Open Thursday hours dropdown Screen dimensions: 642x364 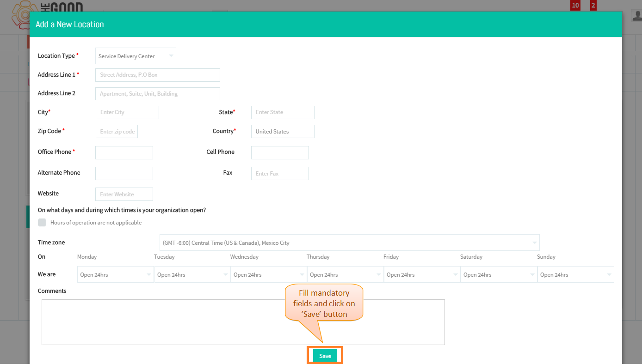(x=345, y=274)
